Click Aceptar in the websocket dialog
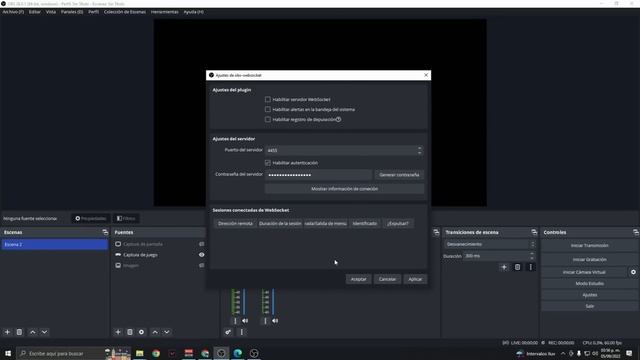 point(359,279)
